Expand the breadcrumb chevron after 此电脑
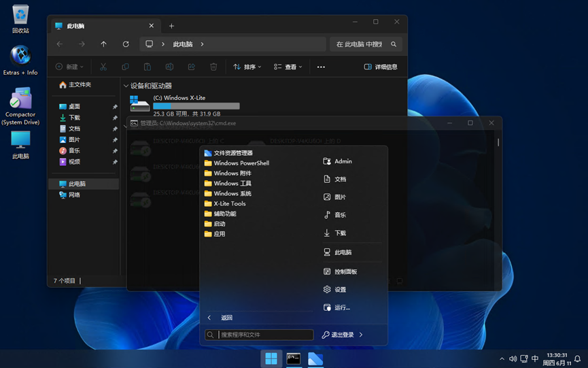 pyautogui.click(x=202, y=44)
